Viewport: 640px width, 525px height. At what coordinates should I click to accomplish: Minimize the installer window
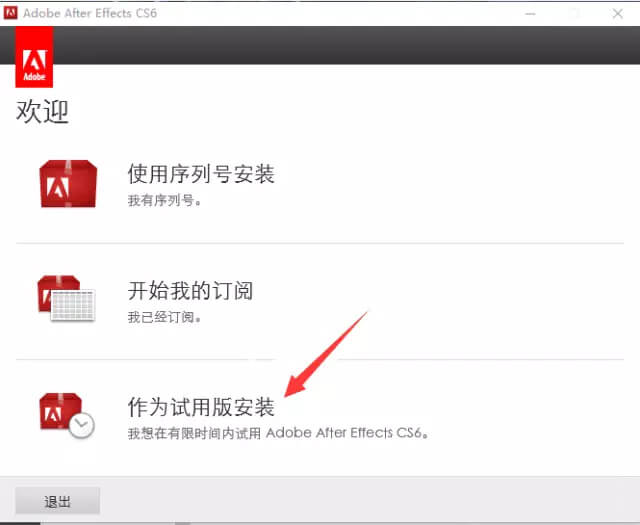pos(530,13)
